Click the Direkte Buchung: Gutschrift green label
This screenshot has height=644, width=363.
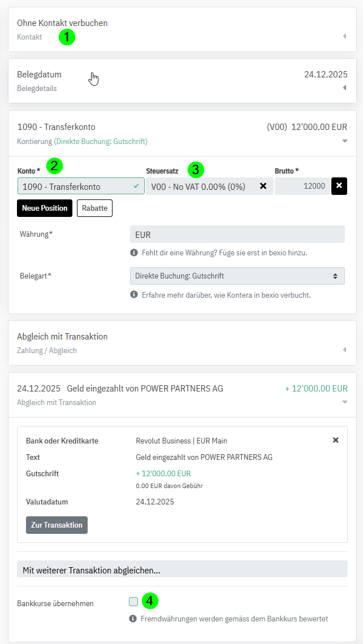pyautogui.click(x=101, y=141)
